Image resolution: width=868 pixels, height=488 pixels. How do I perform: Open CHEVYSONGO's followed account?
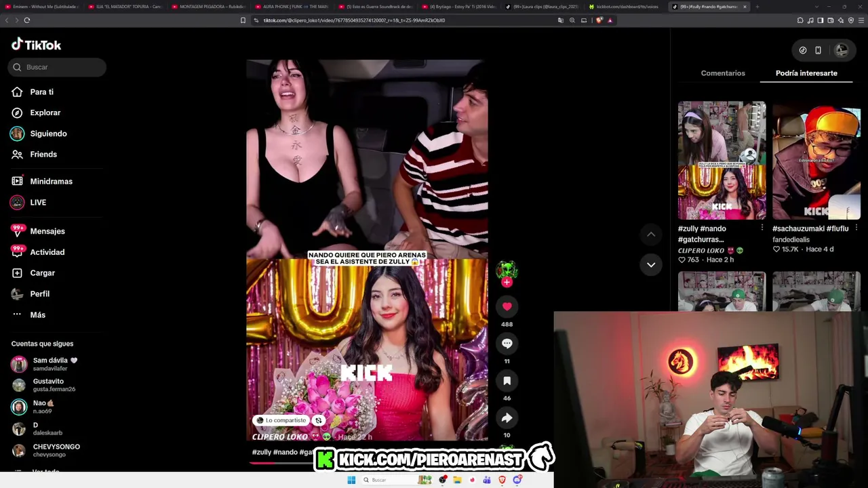coord(46,451)
